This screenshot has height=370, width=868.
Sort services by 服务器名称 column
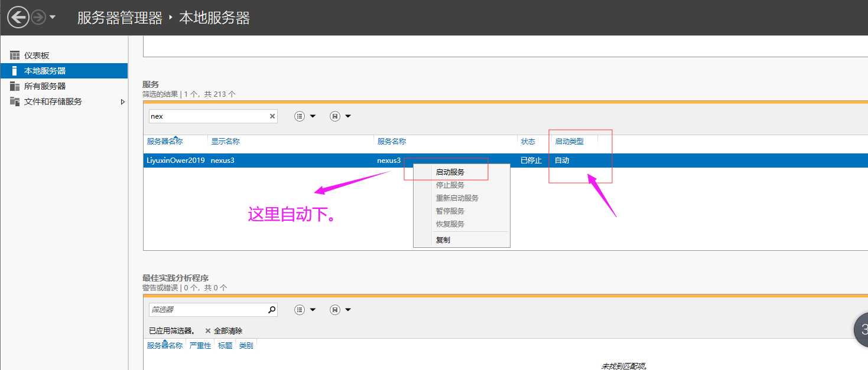click(165, 142)
